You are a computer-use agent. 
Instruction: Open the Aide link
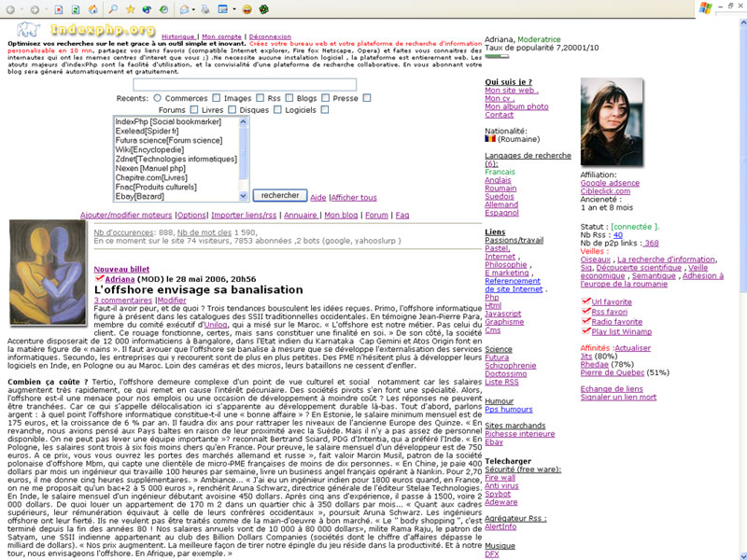[x=317, y=198]
